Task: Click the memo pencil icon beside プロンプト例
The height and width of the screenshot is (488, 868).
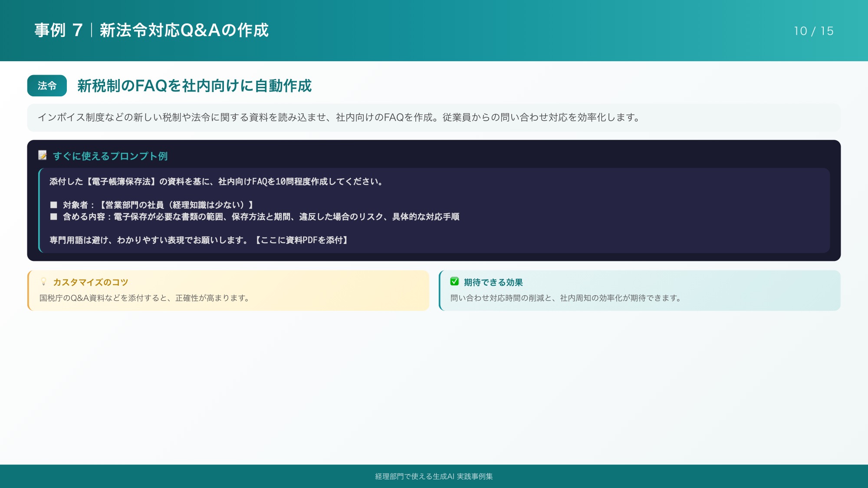Action: coord(43,155)
